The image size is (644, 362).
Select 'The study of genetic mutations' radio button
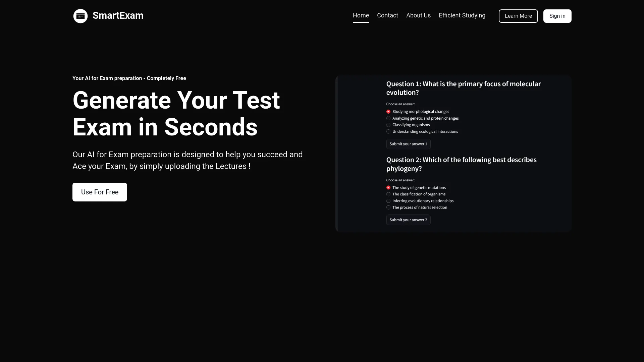tap(388, 187)
